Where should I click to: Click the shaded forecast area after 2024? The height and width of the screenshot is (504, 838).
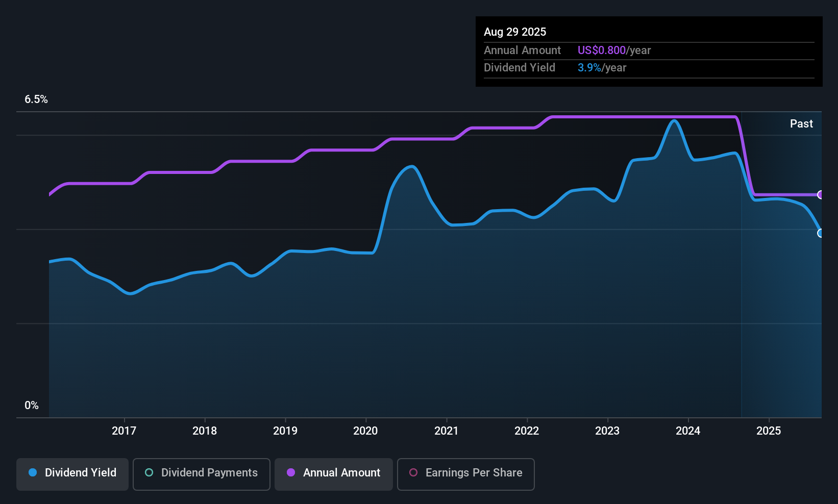(x=781, y=306)
